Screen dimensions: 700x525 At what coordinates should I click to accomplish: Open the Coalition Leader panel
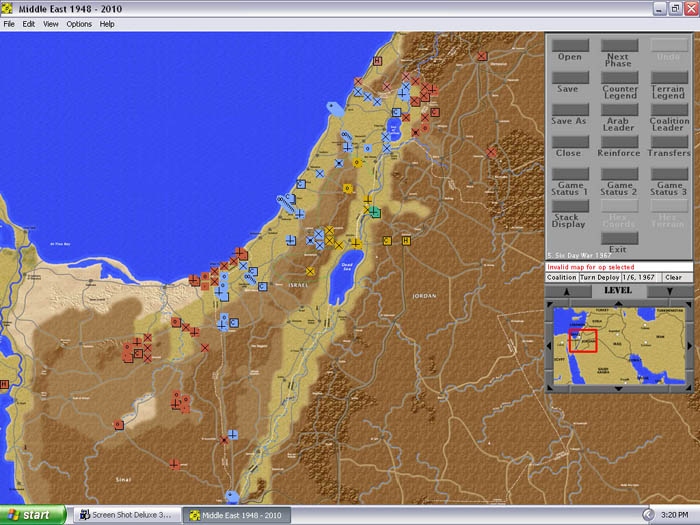[x=669, y=110]
